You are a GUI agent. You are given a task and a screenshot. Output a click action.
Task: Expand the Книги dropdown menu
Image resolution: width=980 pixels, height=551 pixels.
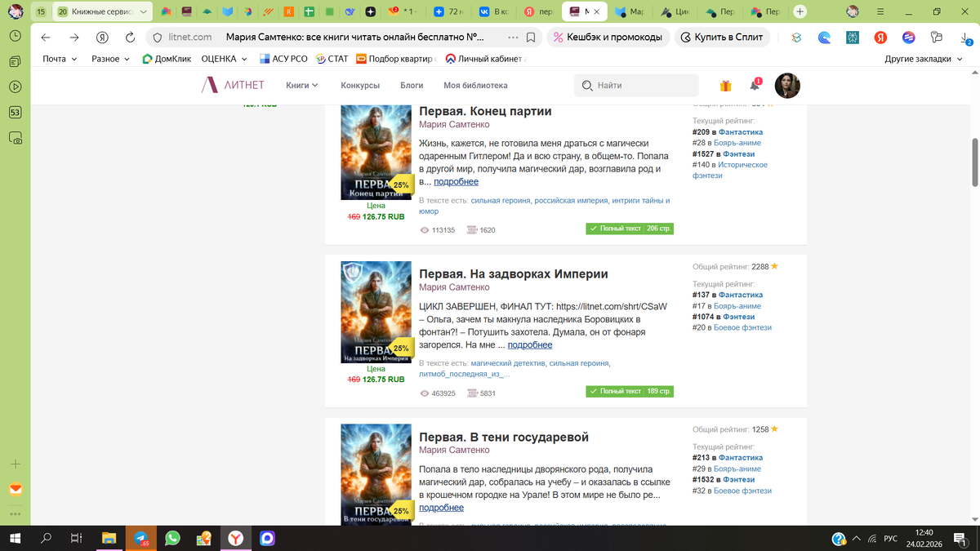302,86
